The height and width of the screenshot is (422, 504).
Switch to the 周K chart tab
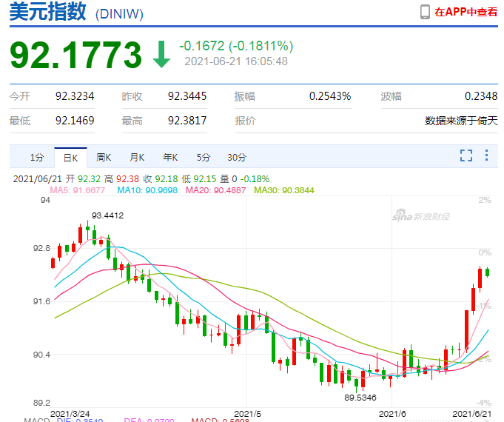pos(104,157)
